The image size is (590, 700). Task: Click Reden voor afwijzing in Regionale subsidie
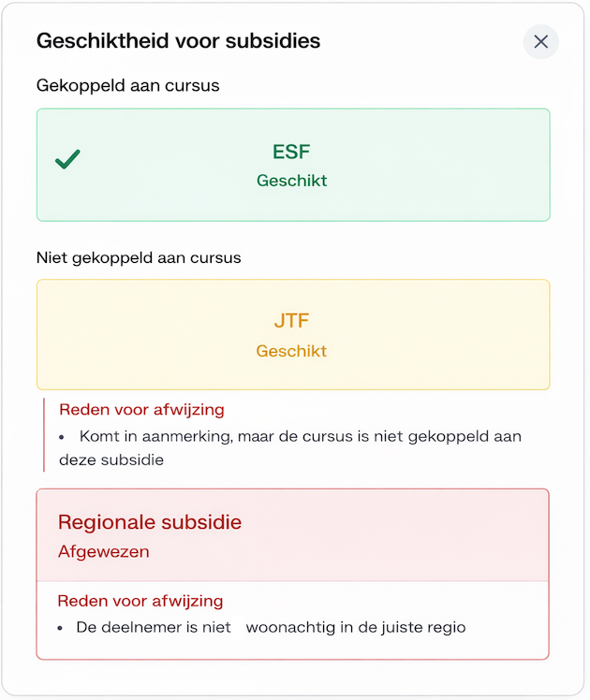coord(140,601)
